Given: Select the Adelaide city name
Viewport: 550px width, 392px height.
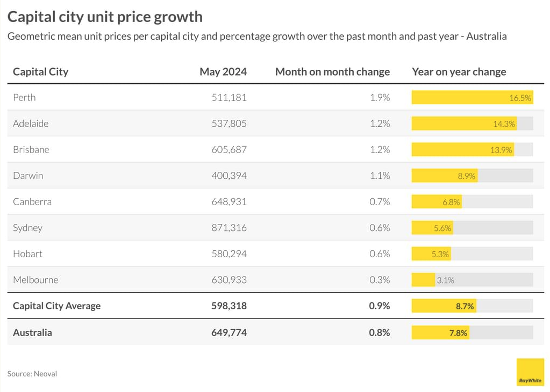Looking at the screenshot, I should pos(31,124).
